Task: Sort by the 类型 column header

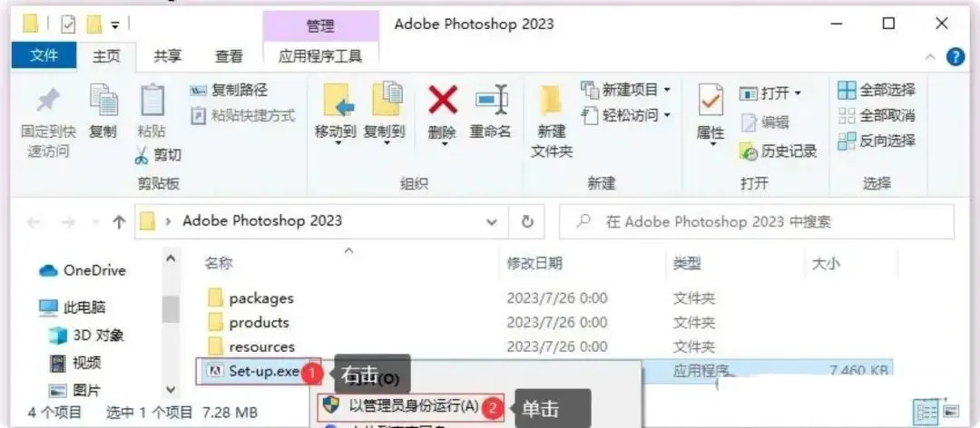Action: [x=685, y=264]
